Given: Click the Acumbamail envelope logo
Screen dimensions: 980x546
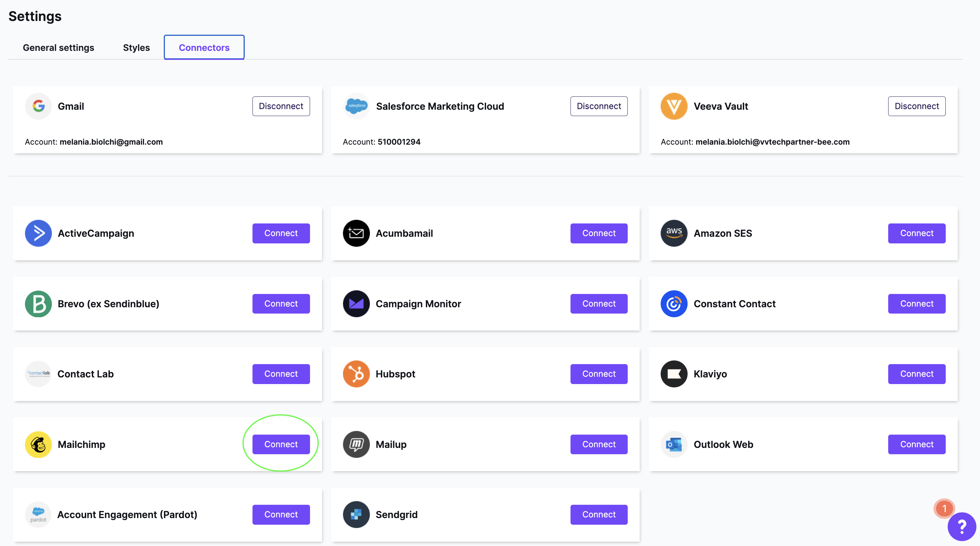Looking at the screenshot, I should click(x=356, y=233).
